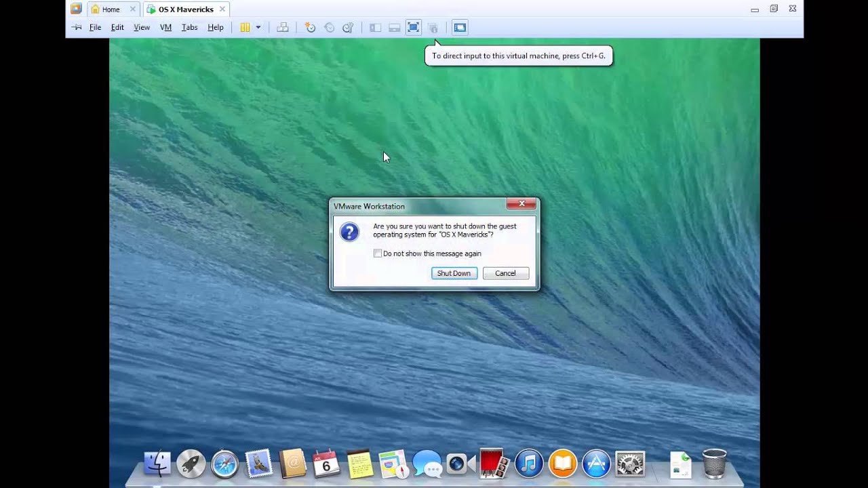Click Cancel in the VMware dialog
Viewport: 868px width, 488px height.
click(x=505, y=273)
